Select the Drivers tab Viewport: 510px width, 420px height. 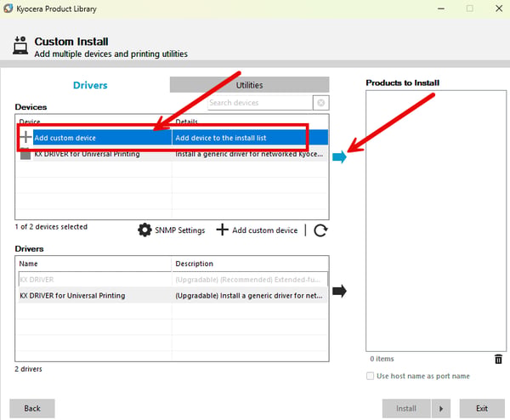(x=90, y=85)
